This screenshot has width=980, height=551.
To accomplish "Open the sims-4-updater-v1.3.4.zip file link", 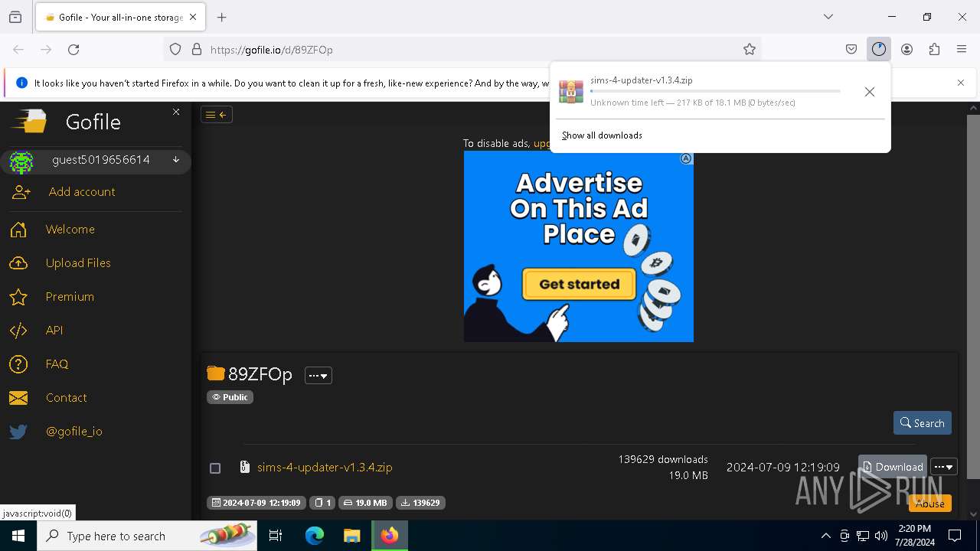I will coord(325,467).
